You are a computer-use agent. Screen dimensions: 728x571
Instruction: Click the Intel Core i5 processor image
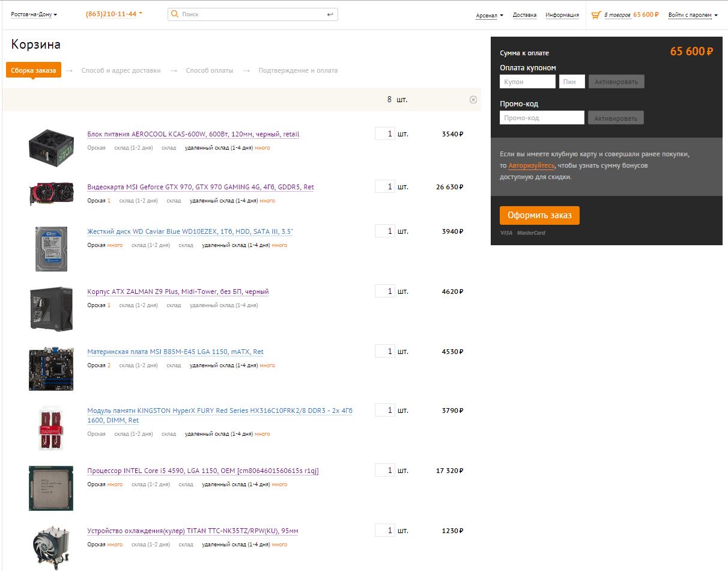coord(51,487)
